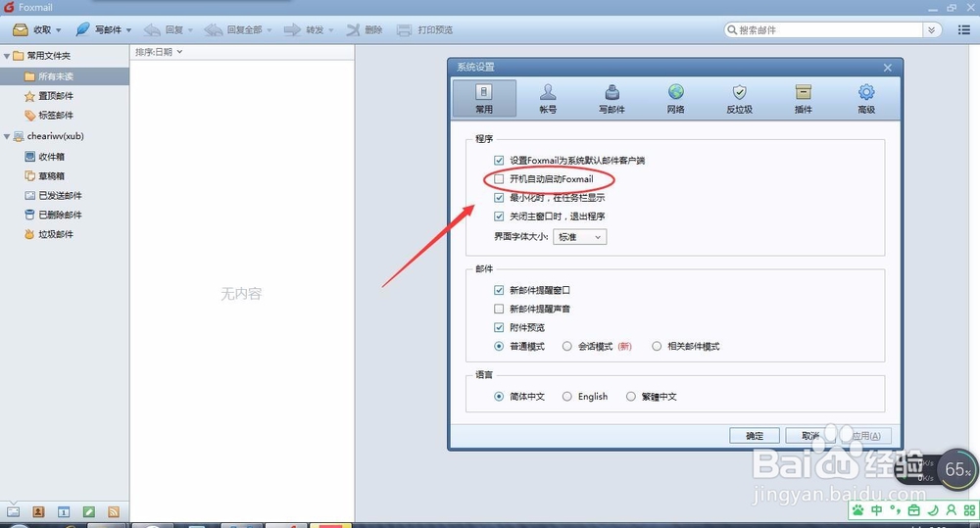Click the search magnifier icon
980x528 pixels.
732,30
